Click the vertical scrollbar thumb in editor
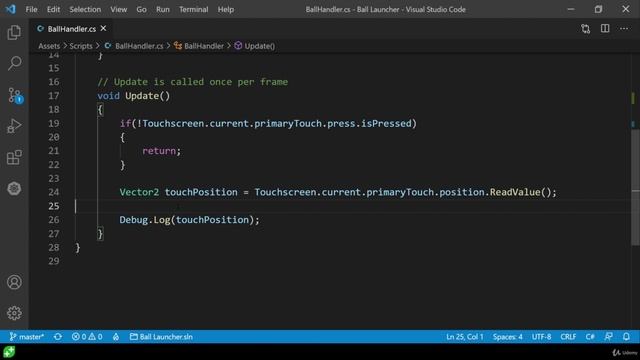 pos(635,188)
